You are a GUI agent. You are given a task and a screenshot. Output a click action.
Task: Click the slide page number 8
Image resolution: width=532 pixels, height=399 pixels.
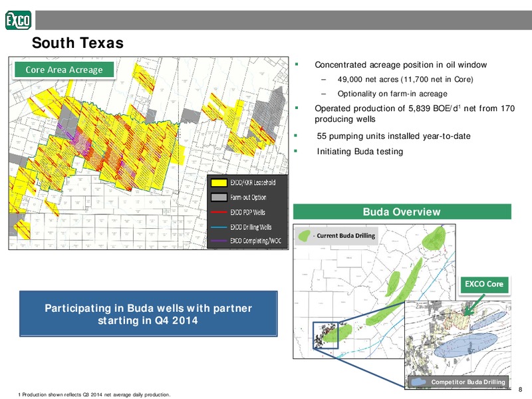click(x=520, y=390)
